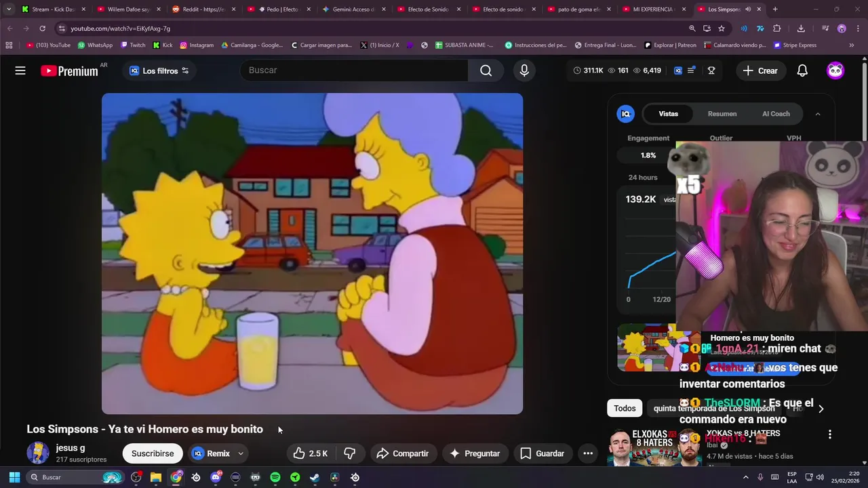Switch to Gemini browser tab
This screenshot has width=868, height=488.
pyautogui.click(x=353, y=9)
